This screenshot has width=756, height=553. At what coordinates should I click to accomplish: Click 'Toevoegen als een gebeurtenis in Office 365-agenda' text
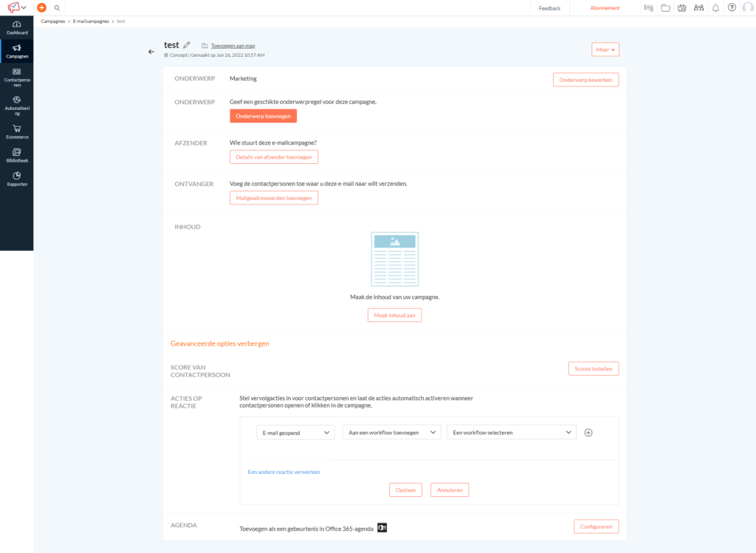tap(306, 529)
